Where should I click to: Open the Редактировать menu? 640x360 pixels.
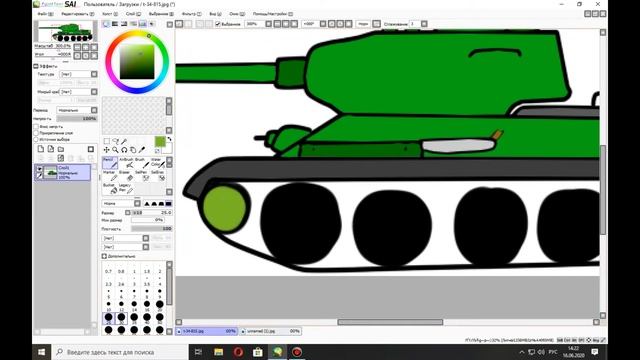(78, 14)
